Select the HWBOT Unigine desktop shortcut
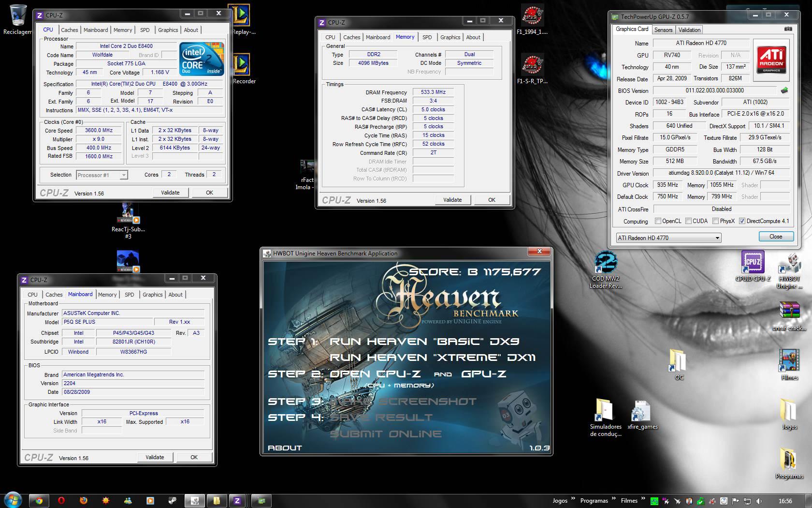812x508 pixels. 789,270
